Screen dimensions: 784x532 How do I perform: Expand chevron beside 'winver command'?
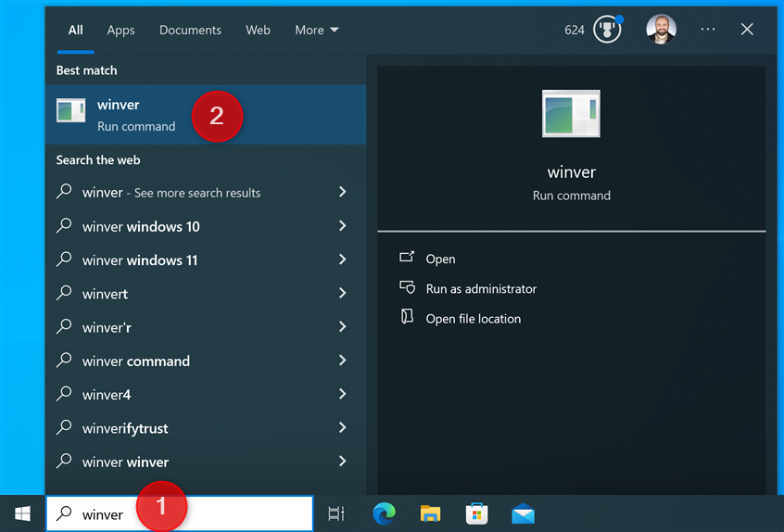[343, 360]
